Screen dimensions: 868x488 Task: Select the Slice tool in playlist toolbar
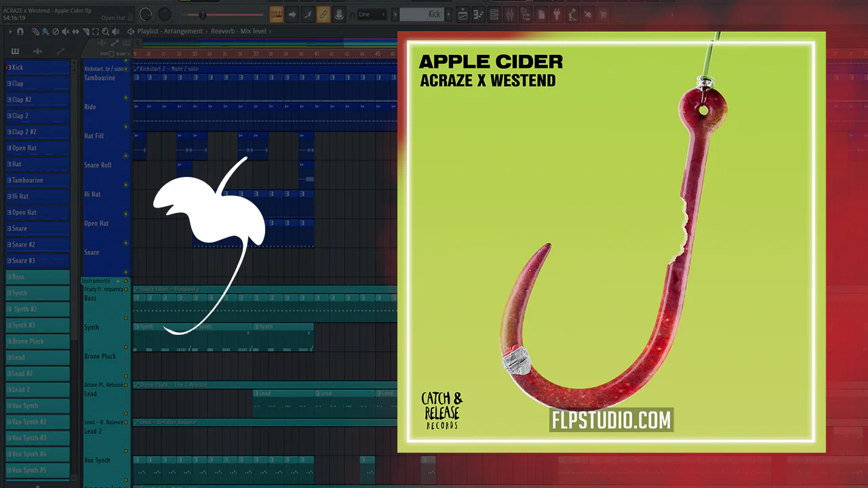tap(86, 31)
